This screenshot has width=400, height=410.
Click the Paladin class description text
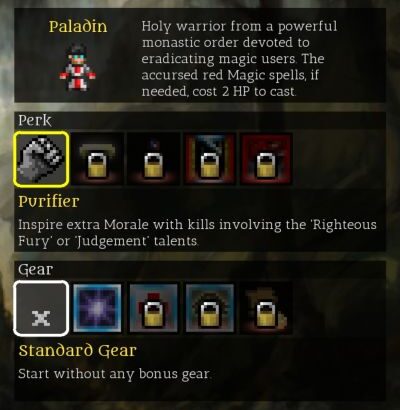(239, 59)
